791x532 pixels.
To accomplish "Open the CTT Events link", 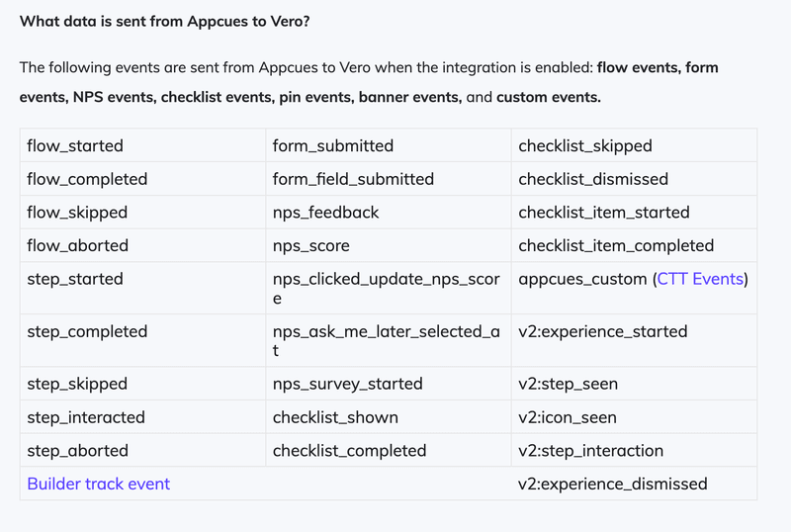I will click(x=699, y=279).
